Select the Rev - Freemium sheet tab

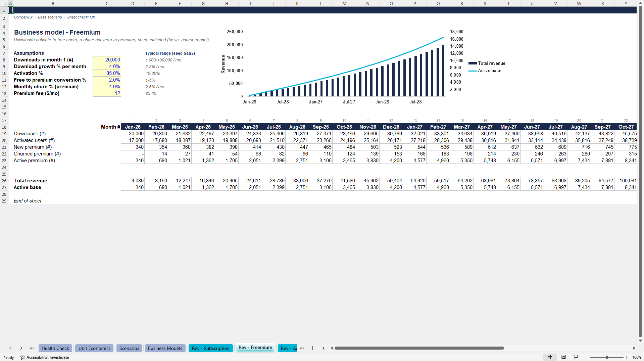(255, 348)
